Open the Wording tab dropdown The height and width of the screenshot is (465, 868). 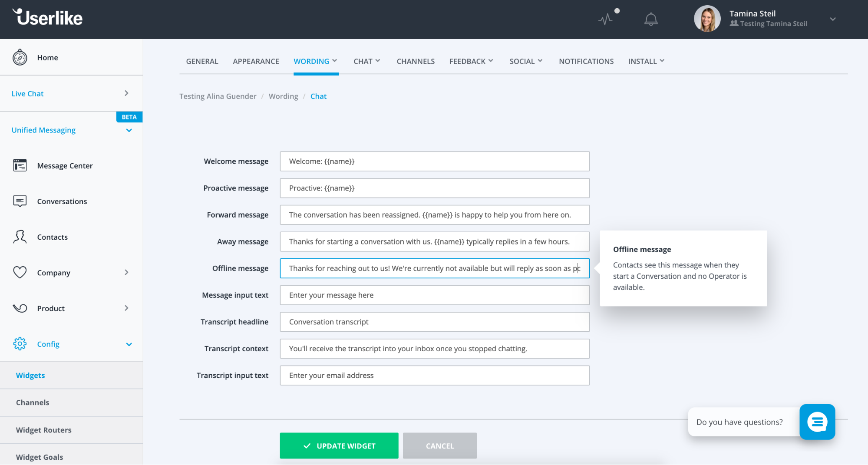tap(316, 61)
